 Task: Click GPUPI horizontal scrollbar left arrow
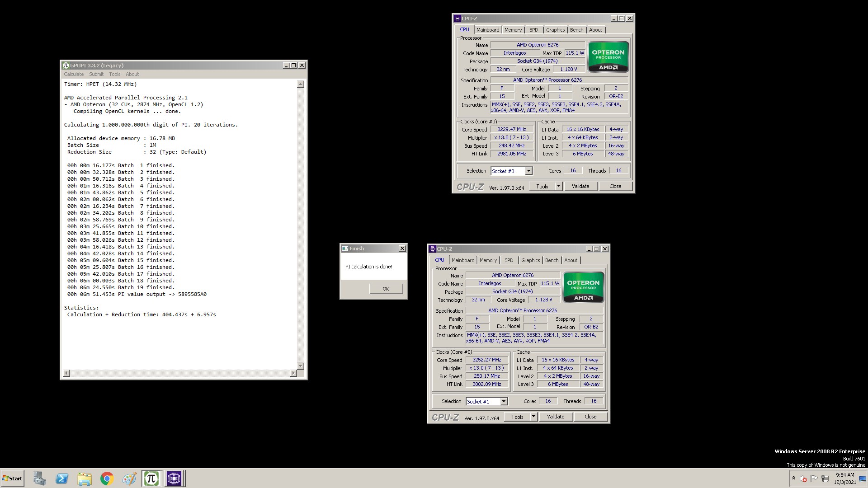66,373
